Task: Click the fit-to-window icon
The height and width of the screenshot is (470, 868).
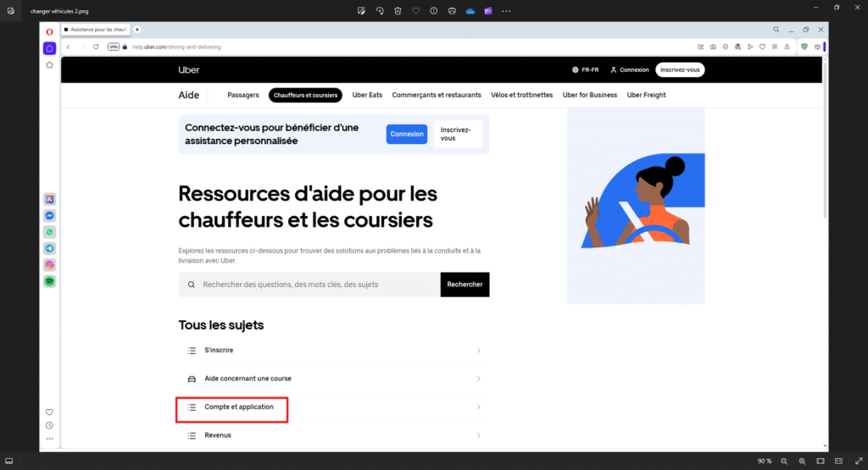Action: tap(821, 462)
